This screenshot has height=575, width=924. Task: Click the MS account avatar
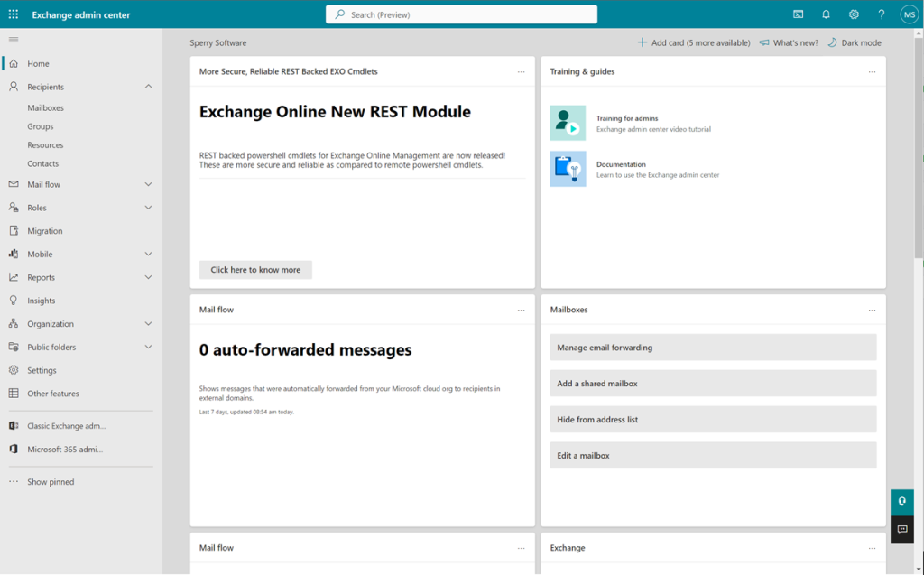coord(909,14)
